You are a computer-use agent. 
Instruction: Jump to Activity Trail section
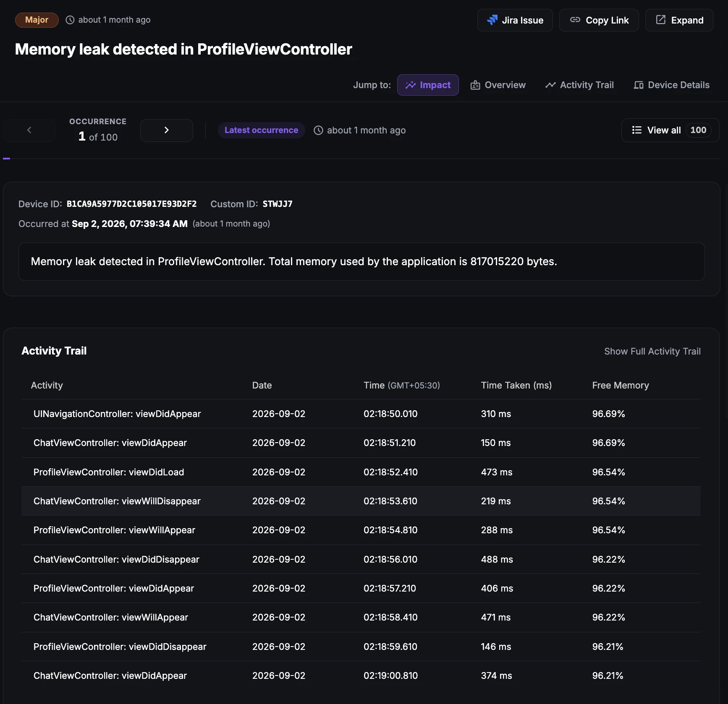[x=579, y=85]
